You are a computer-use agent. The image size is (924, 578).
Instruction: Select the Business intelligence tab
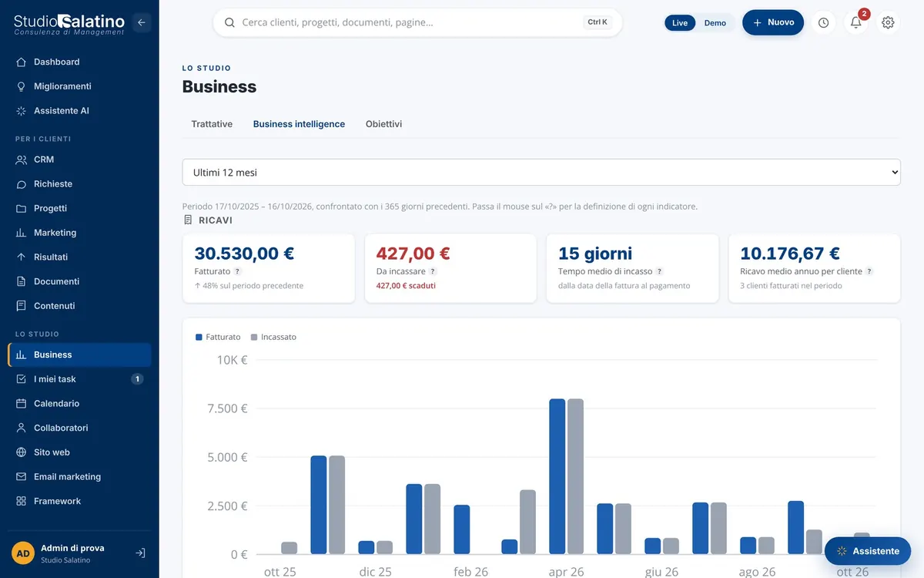[x=299, y=124]
